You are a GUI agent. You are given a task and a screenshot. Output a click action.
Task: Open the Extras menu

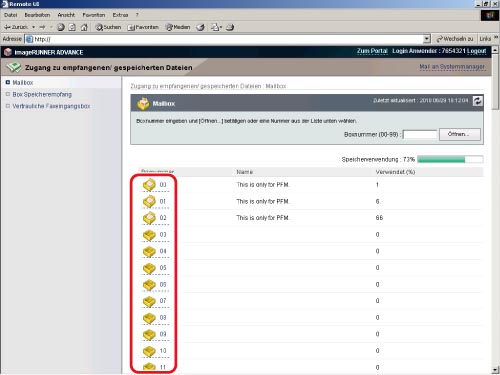coord(120,15)
